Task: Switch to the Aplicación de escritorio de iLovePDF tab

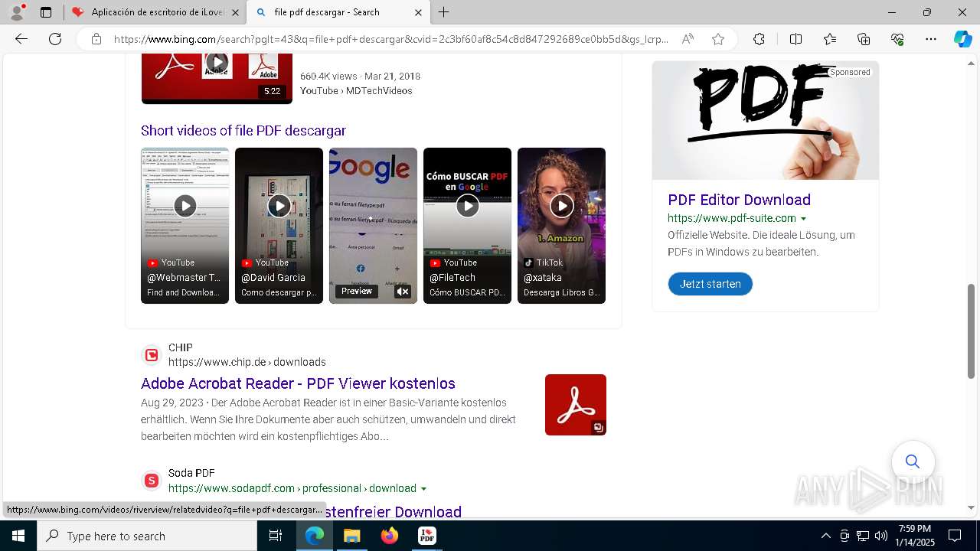Action: (x=155, y=12)
